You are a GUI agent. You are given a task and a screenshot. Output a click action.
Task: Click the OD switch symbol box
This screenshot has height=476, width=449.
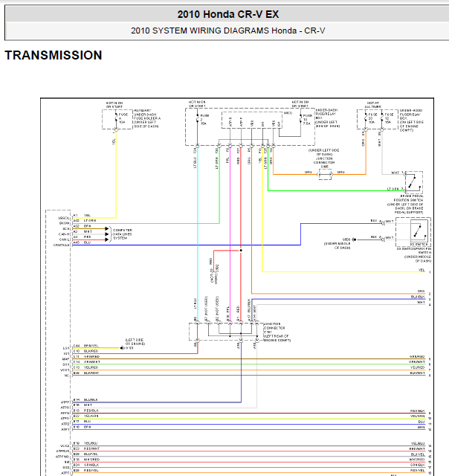(x=419, y=231)
